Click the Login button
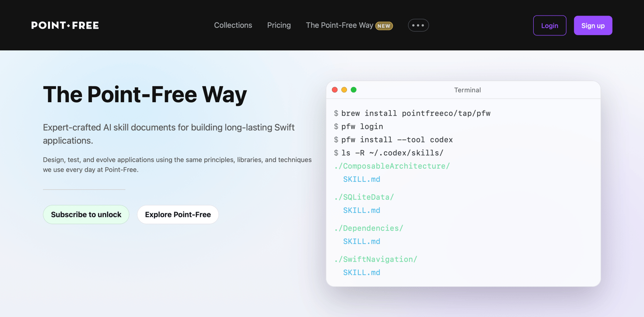 tap(550, 25)
